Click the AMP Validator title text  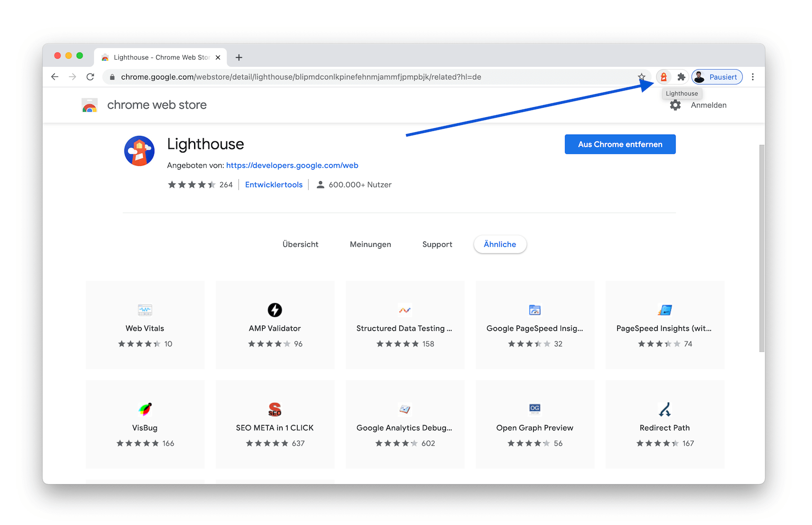point(275,328)
